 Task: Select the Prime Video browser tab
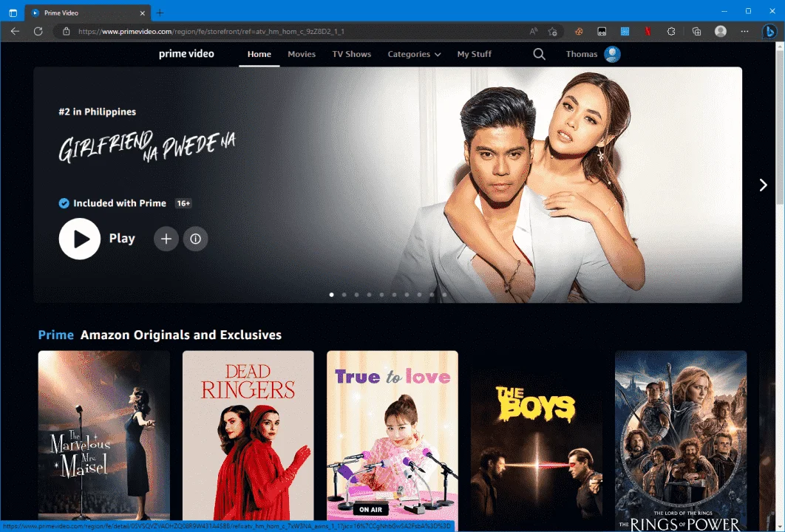[x=88, y=13]
